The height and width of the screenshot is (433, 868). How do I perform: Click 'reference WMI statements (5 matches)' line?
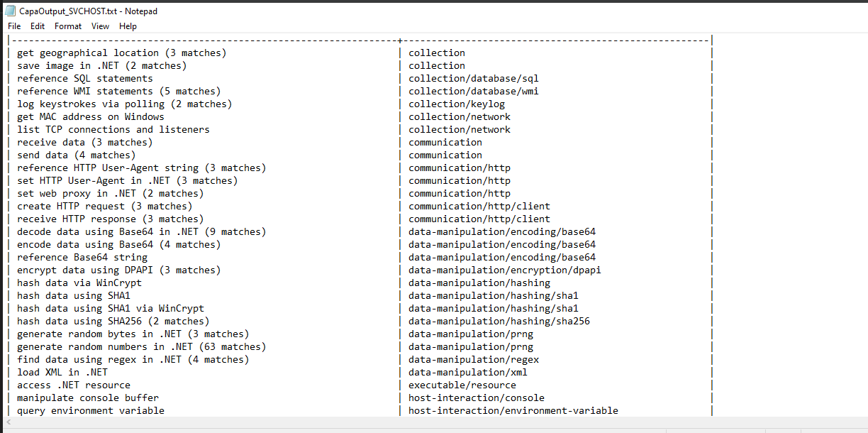point(119,91)
